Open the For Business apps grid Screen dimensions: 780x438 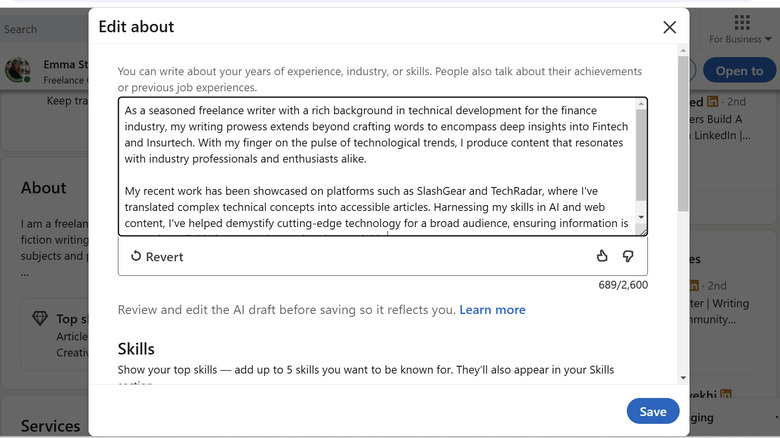coord(742,22)
